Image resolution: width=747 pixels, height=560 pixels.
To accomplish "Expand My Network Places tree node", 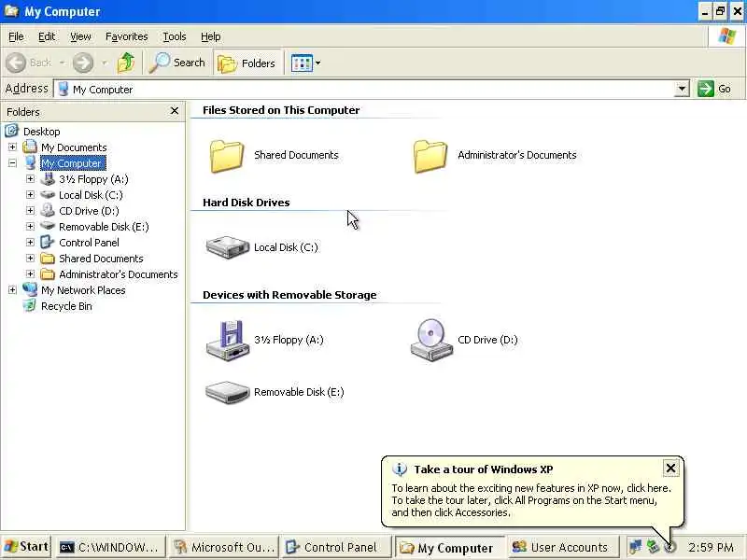I will tap(12, 290).
